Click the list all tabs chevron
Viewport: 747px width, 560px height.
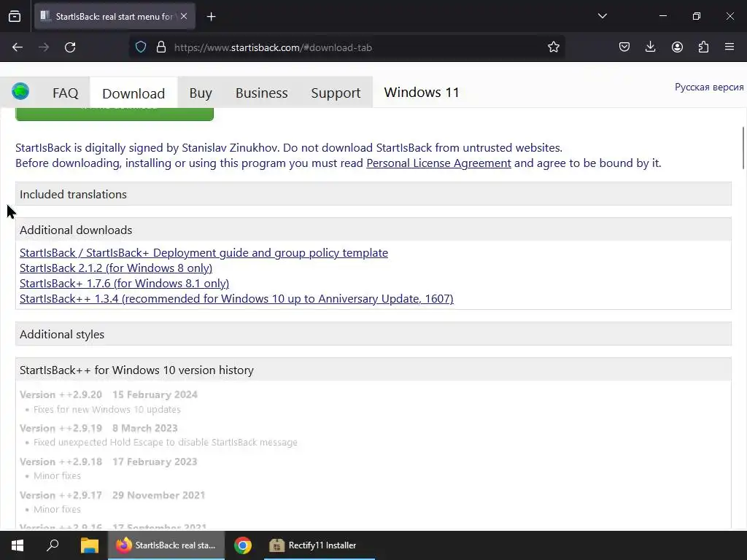602,16
